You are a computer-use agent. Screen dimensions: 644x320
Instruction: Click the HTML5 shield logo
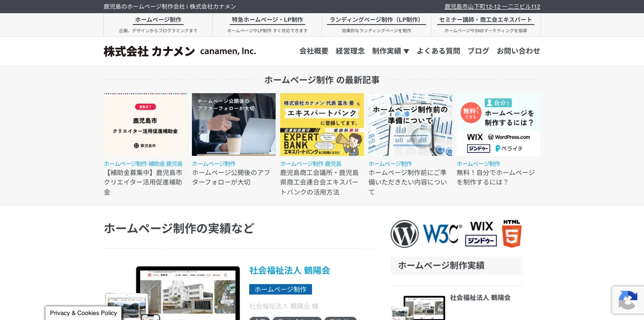click(x=512, y=234)
